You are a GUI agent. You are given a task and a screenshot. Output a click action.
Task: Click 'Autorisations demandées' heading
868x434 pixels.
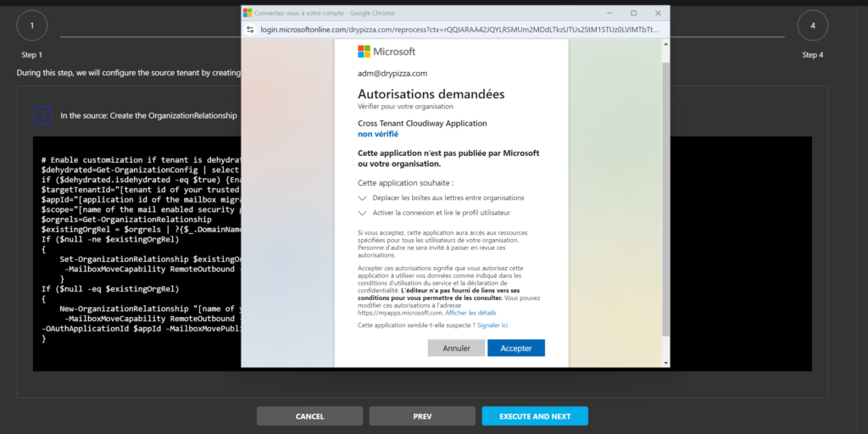coord(431,93)
